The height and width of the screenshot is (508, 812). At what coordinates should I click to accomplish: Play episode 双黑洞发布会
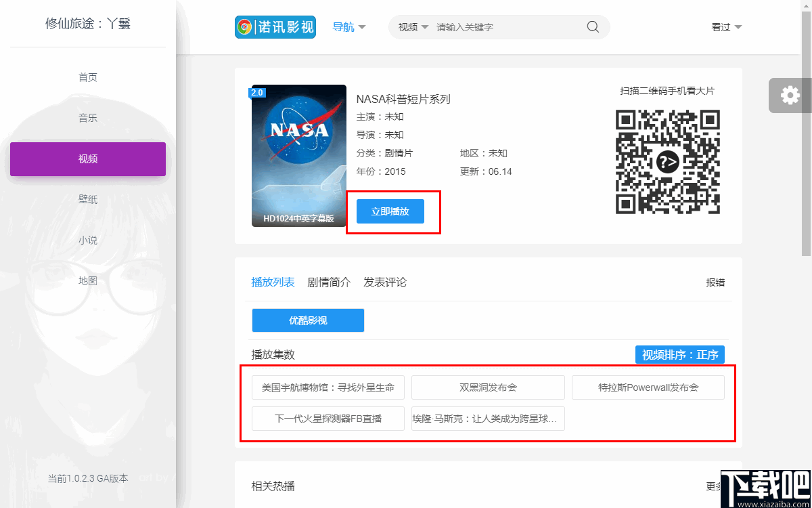click(x=488, y=387)
